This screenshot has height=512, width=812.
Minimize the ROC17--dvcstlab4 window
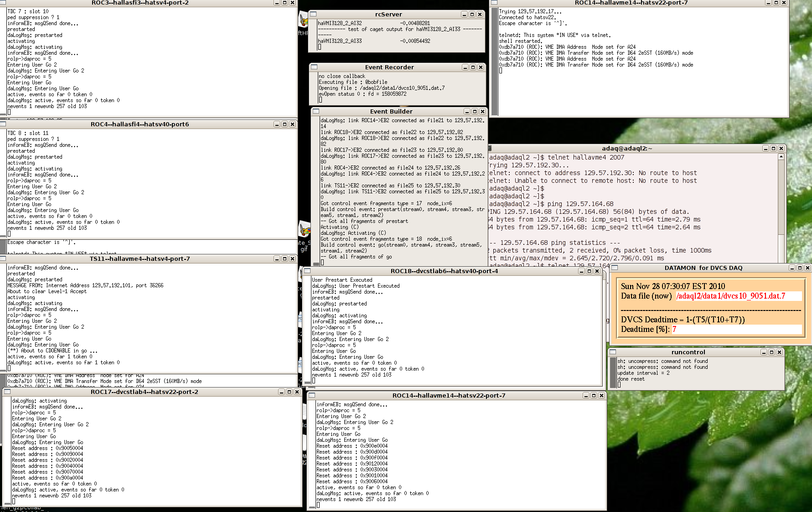point(281,392)
